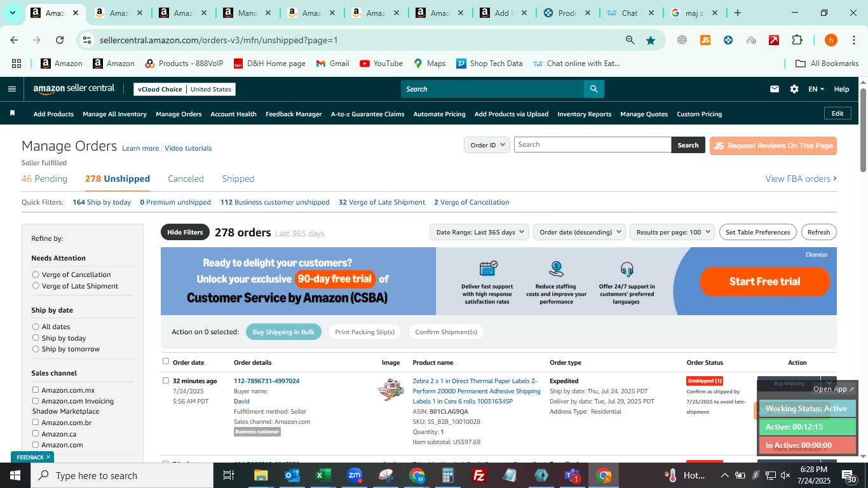Open the messages envelope icon
Screen dimensions: 868x488
774,89
